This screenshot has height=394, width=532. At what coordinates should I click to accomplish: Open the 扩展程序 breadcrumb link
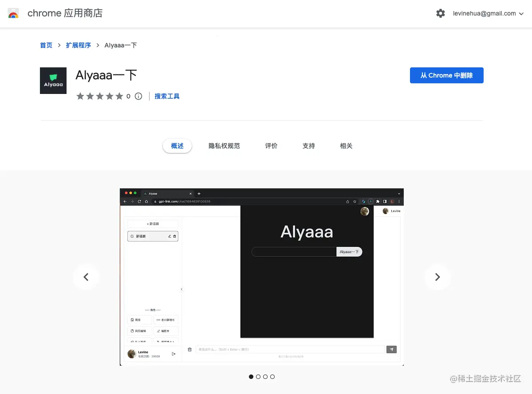click(x=79, y=45)
